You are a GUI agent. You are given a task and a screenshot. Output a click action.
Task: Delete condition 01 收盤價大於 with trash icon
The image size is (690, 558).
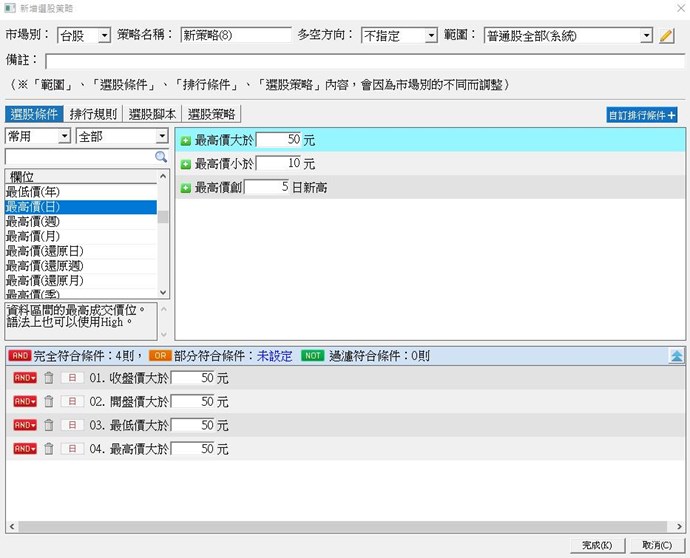point(48,378)
